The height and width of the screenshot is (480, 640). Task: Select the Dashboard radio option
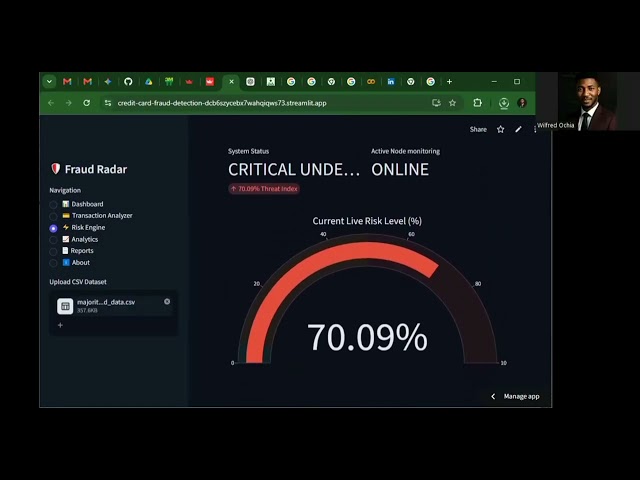point(53,204)
